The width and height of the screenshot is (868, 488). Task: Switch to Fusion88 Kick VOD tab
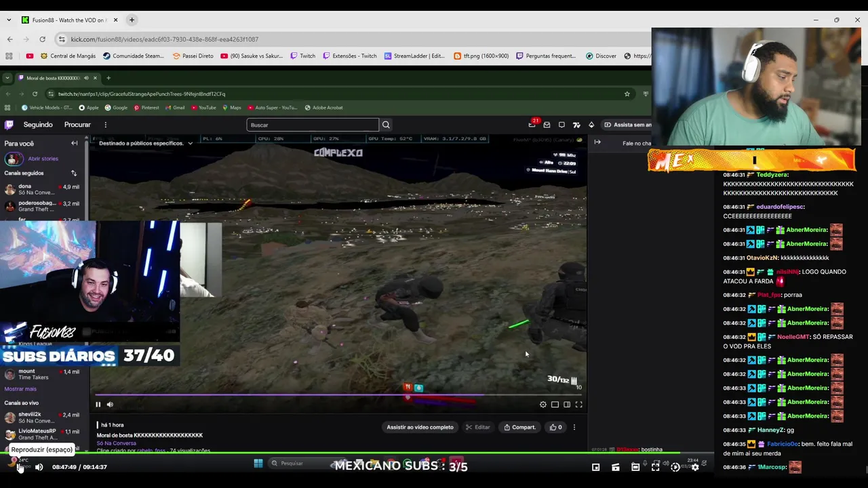[69, 20]
